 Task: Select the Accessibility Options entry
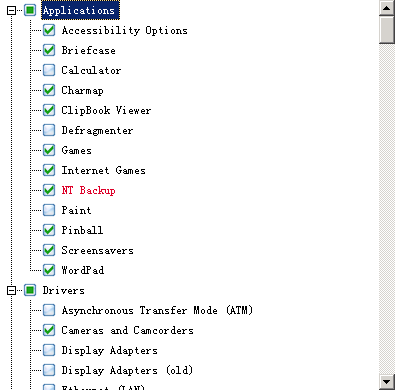coord(124,30)
